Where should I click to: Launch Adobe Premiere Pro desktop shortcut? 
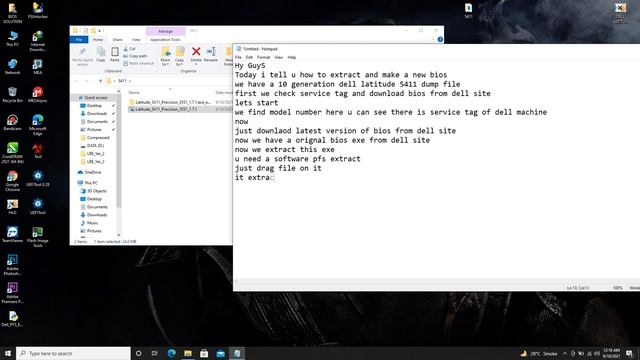tap(12, 293)
